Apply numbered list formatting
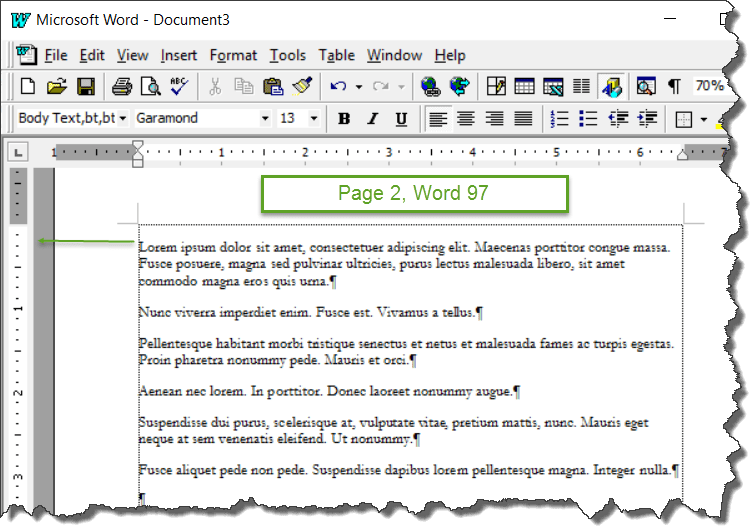Screen dimensions: 751x528 (559, 118)
